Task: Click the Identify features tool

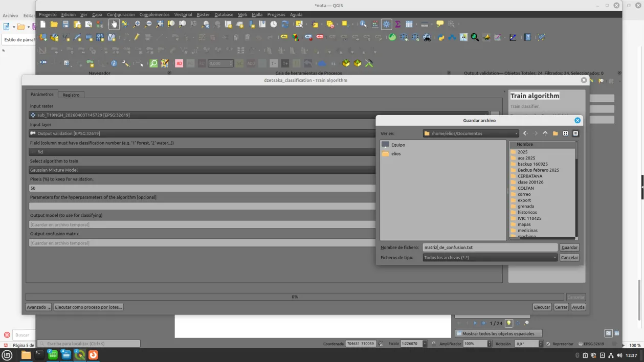Action: coord(363,24)
